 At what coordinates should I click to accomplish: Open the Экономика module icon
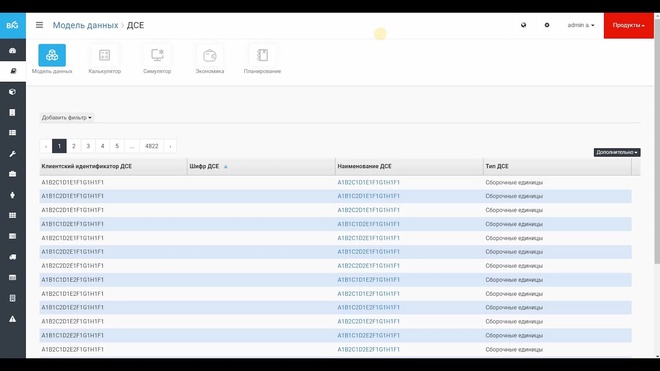pyautogui.click(x=210, y=55)
